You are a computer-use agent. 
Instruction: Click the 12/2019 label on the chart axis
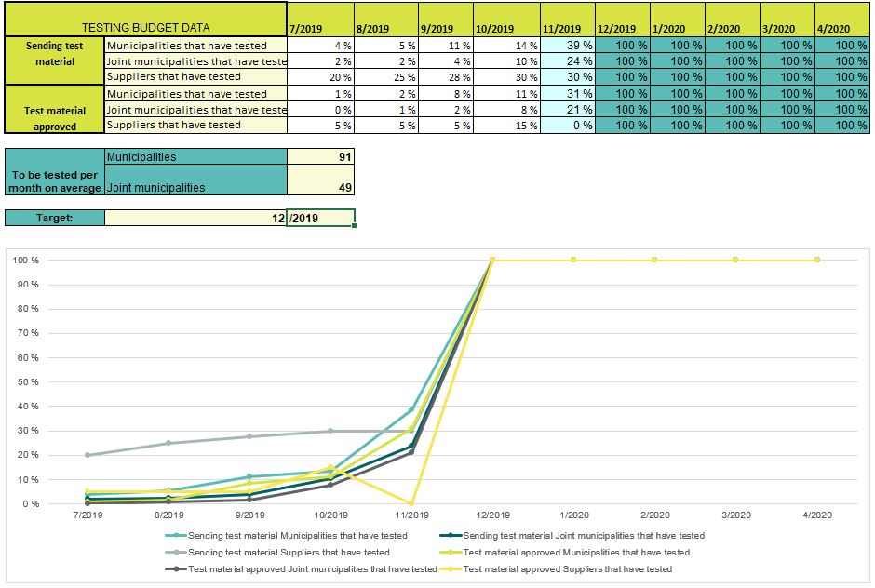(492, 514)
